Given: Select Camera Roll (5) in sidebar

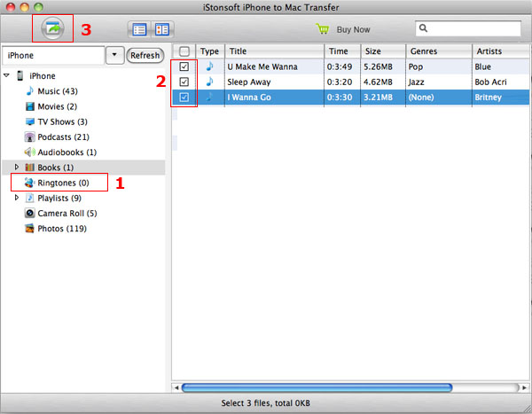Looking at the screenshot, I should tap(67, 214).
